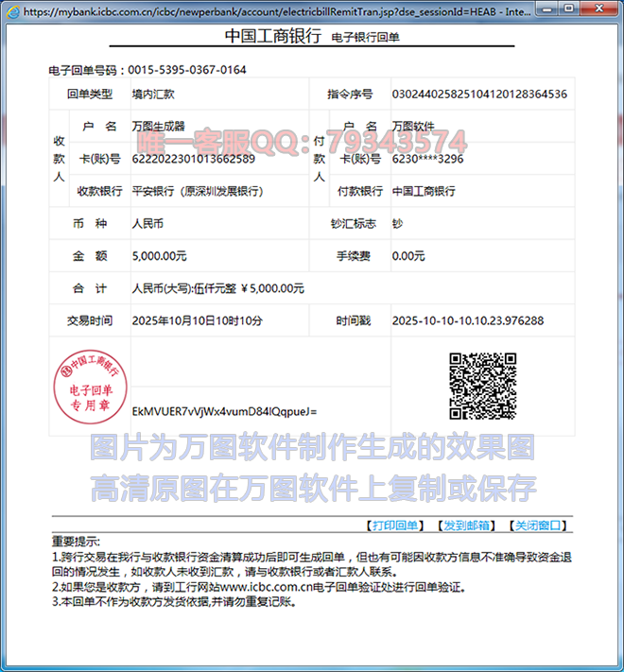Click the 中国工商银行 header title
The height and width of the screenshot is (672, 624).
pos(275,36)
